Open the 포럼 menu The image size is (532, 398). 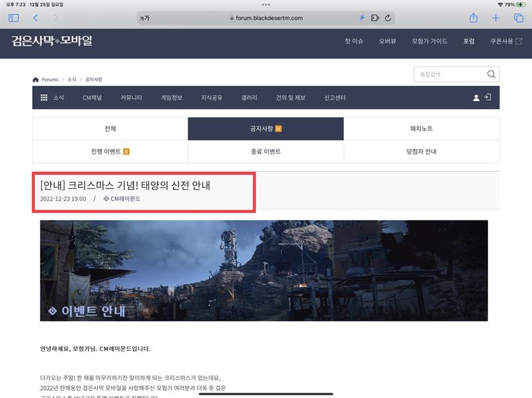[469, 41]
